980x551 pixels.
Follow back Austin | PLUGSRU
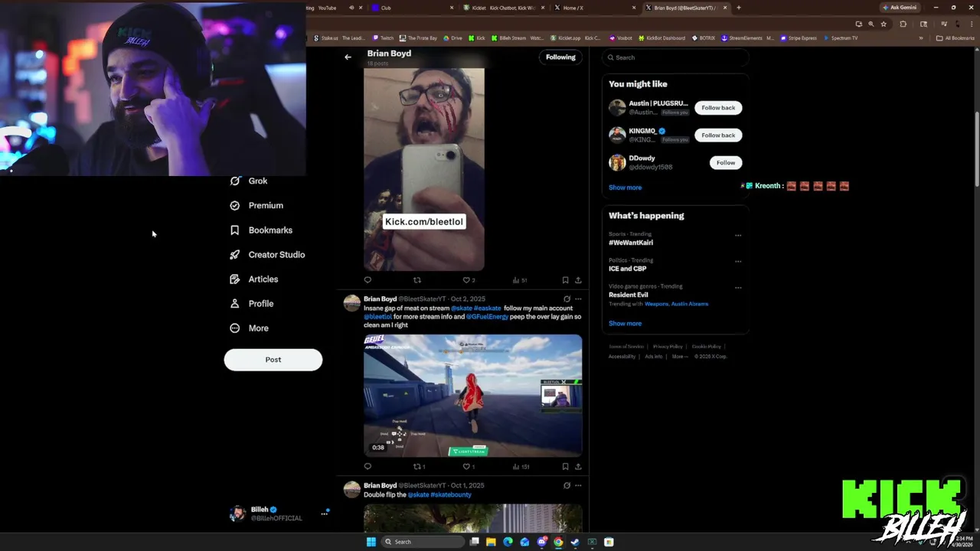click(718, 108)
